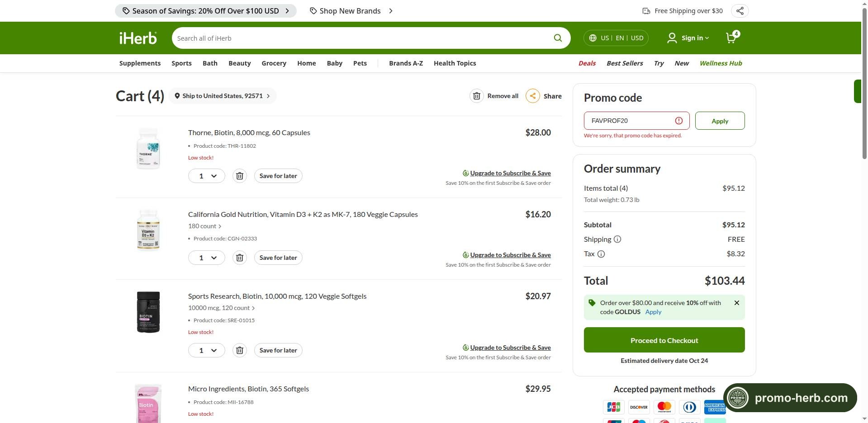
Task: Click the globe icon for region settings
Action: click(x=593, y=38)
